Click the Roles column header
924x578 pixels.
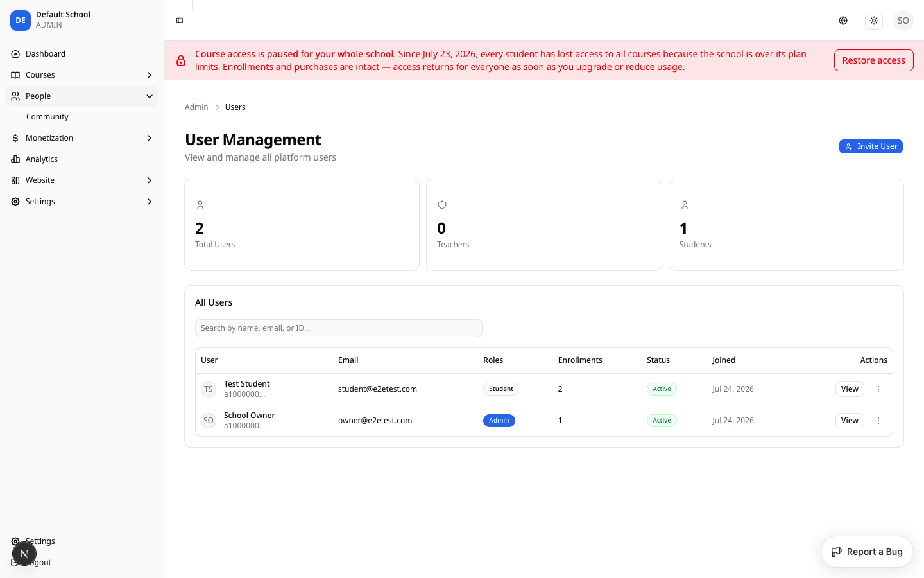click(493, 360)
